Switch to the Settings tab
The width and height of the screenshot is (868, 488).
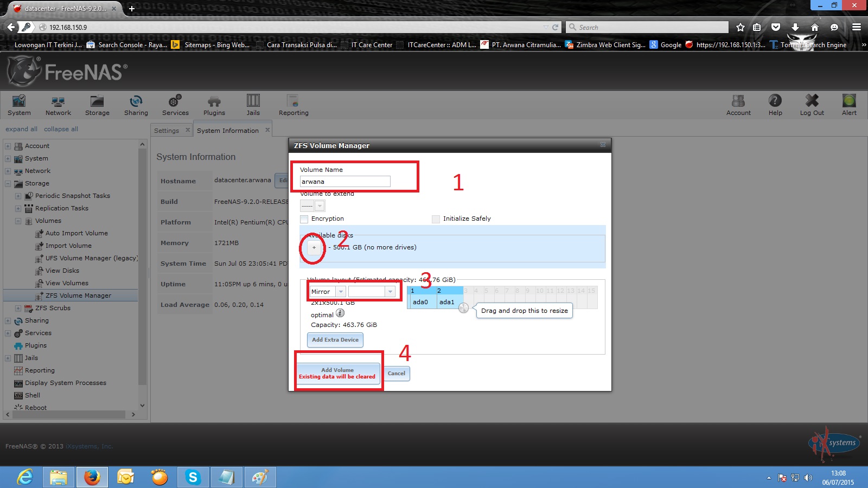click(167, 131)
